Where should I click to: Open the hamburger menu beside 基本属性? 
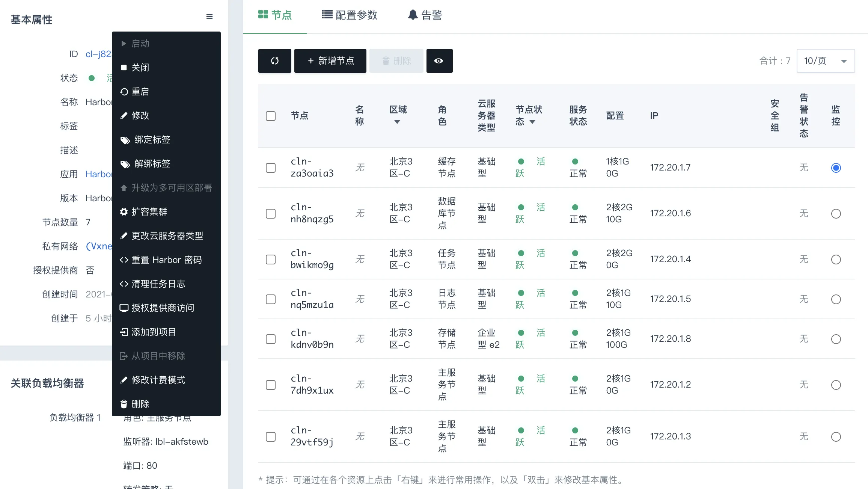209,17
